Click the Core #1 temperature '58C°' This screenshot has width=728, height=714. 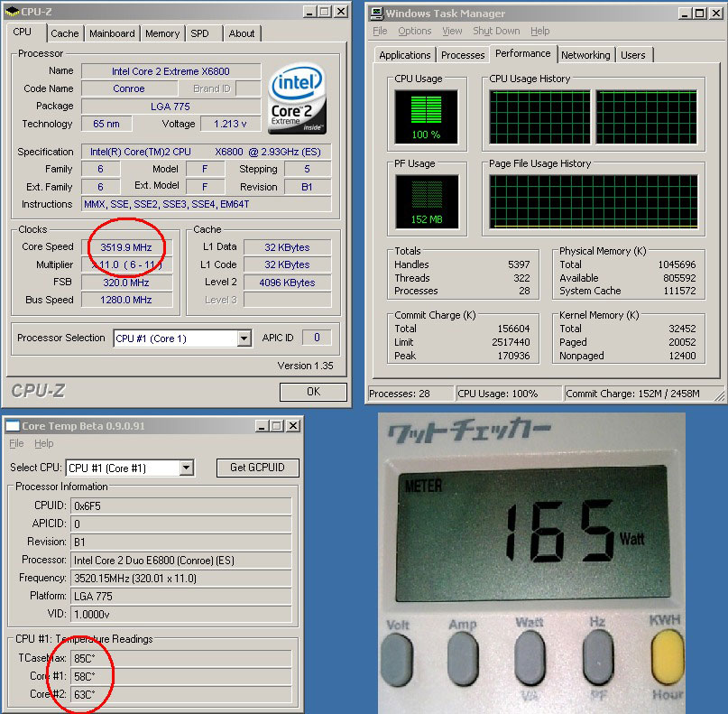[x=181, y=676]
